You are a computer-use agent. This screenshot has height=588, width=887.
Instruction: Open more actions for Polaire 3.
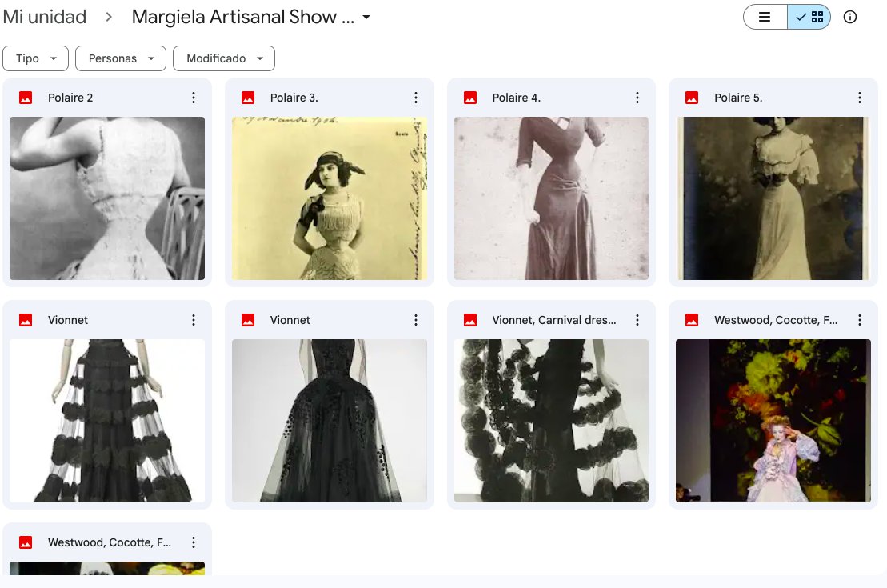click(x=416, y=98)
